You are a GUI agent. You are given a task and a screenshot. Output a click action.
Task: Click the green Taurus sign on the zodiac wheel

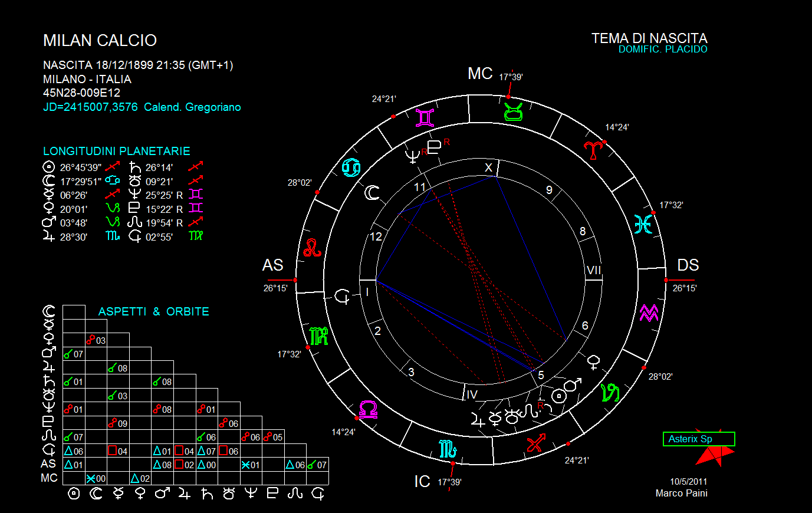pos(513,111)
